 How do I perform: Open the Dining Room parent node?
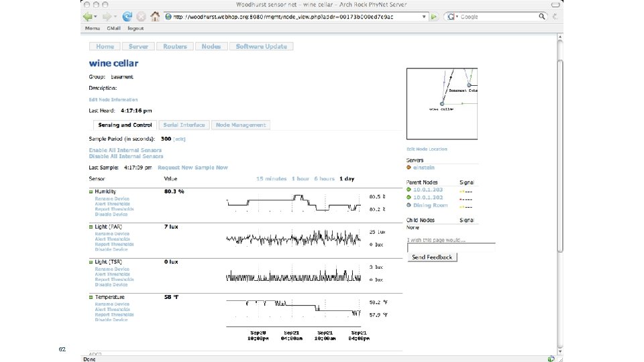(431, 205)
